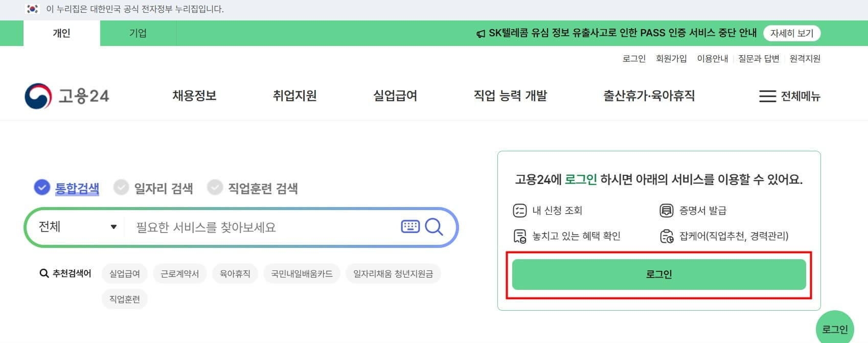Open the 회원가입 link

(671, 58)
